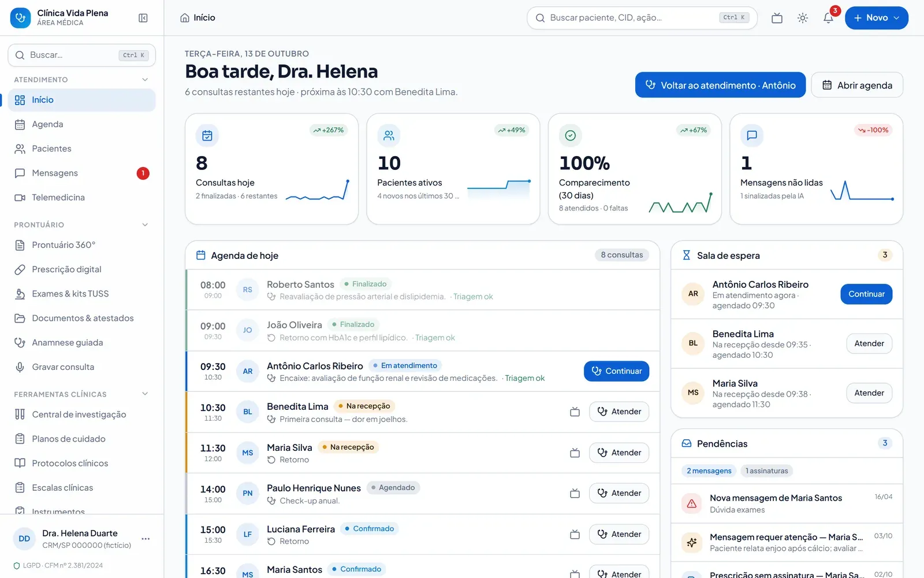
Task: Open Documentos & atestados
Action: [x=81, y=318]
